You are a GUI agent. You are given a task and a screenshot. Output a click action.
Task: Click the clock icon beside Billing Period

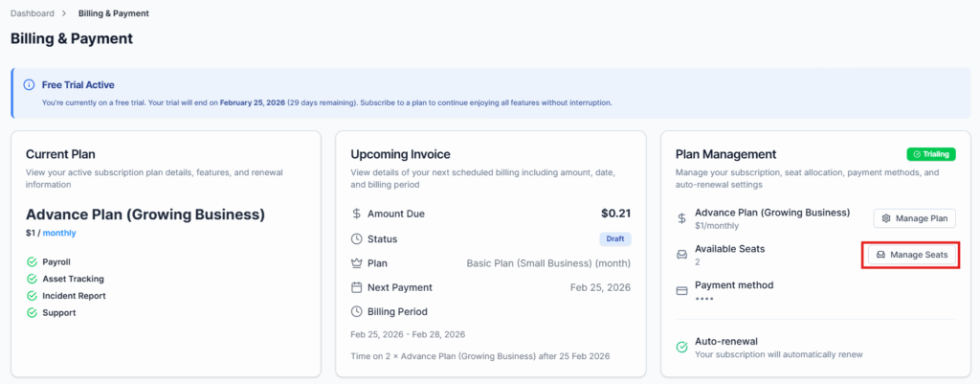coord(357,311)
